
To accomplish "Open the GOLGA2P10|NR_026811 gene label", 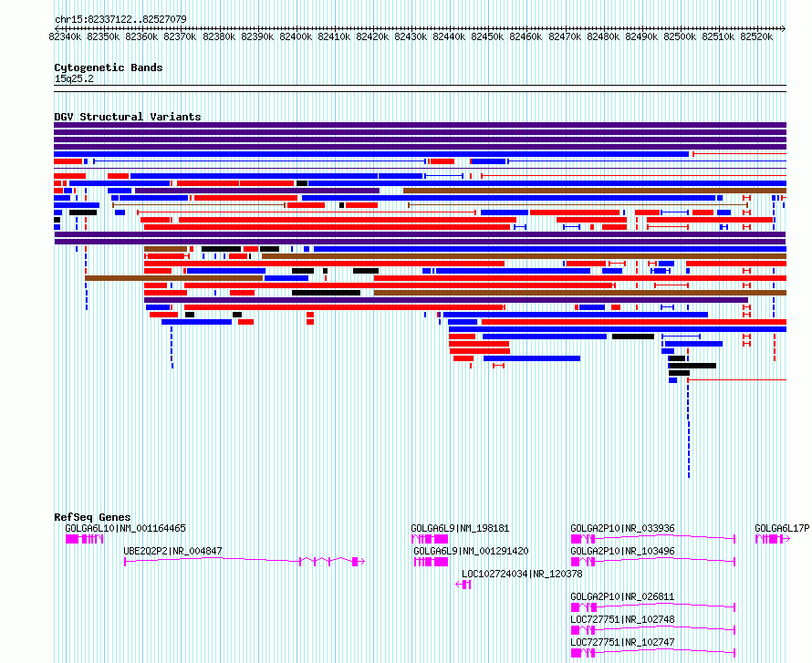I will click(622, 596).
